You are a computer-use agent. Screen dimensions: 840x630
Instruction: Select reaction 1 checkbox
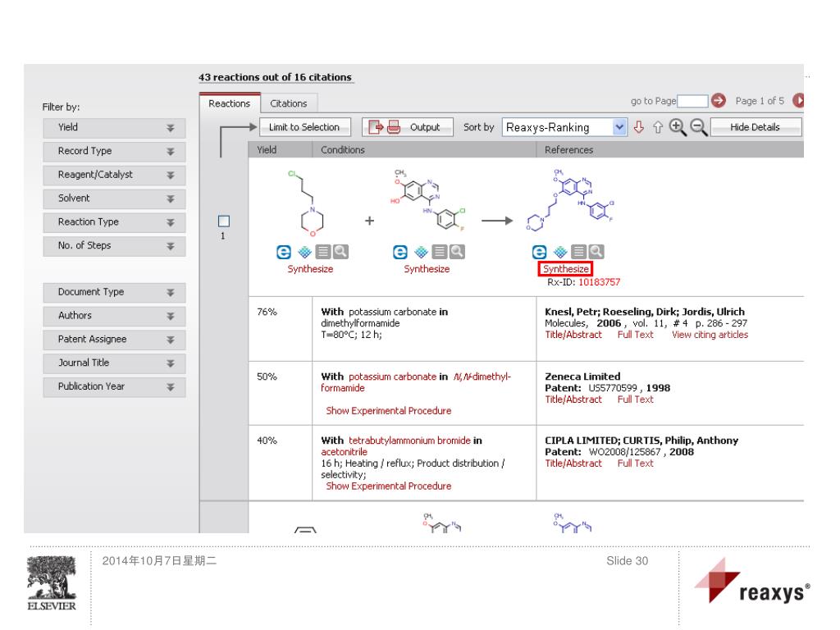(x=224, y=221)
